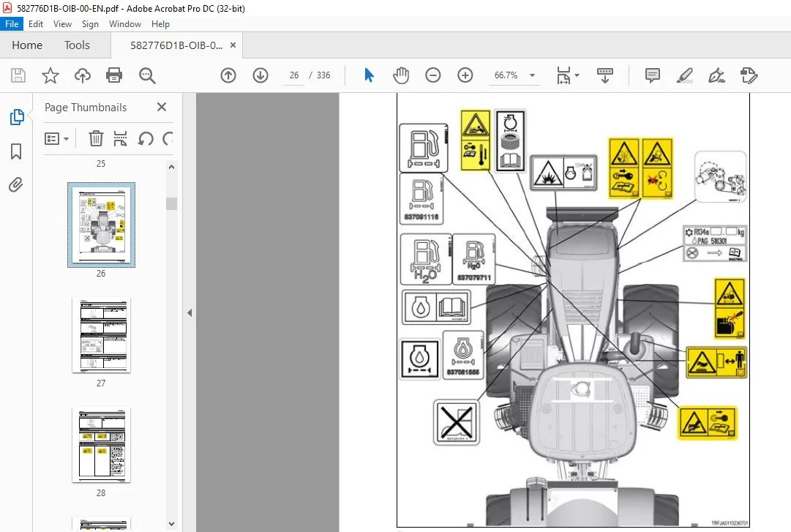Expand fit page tool dropdown arrow
The width and height of the screenshot is (791, 532).
pos(577,75)
